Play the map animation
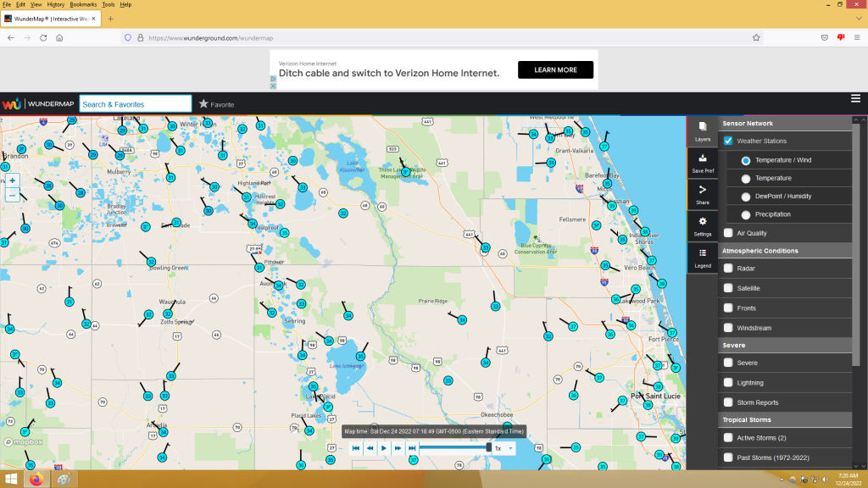 (x=384, y=448)
